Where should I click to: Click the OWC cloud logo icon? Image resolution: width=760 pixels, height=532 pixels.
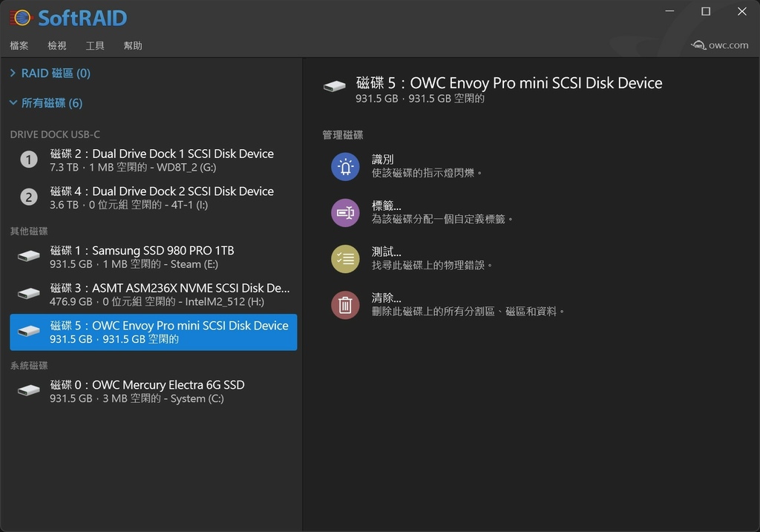click(698, 45)
